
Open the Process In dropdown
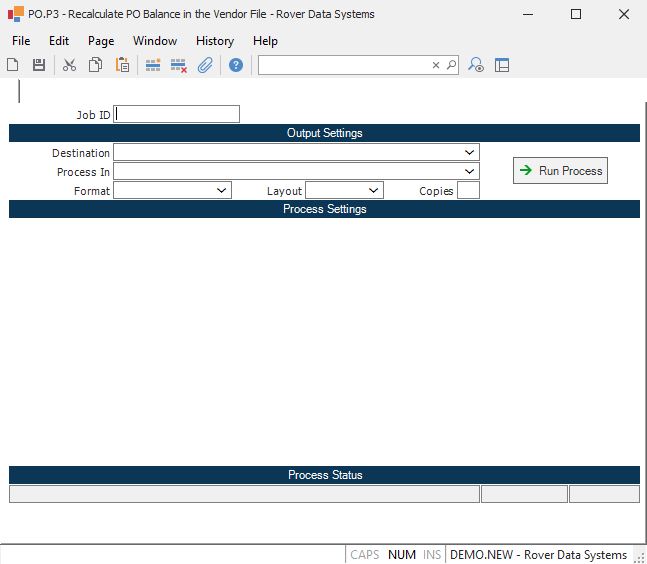pyautogui.click(x=470, y=172)
